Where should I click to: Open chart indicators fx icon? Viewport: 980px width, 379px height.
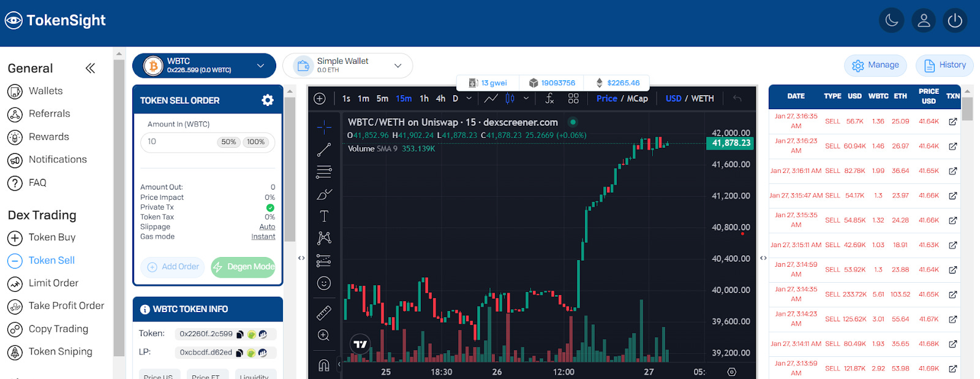point(549,98)
